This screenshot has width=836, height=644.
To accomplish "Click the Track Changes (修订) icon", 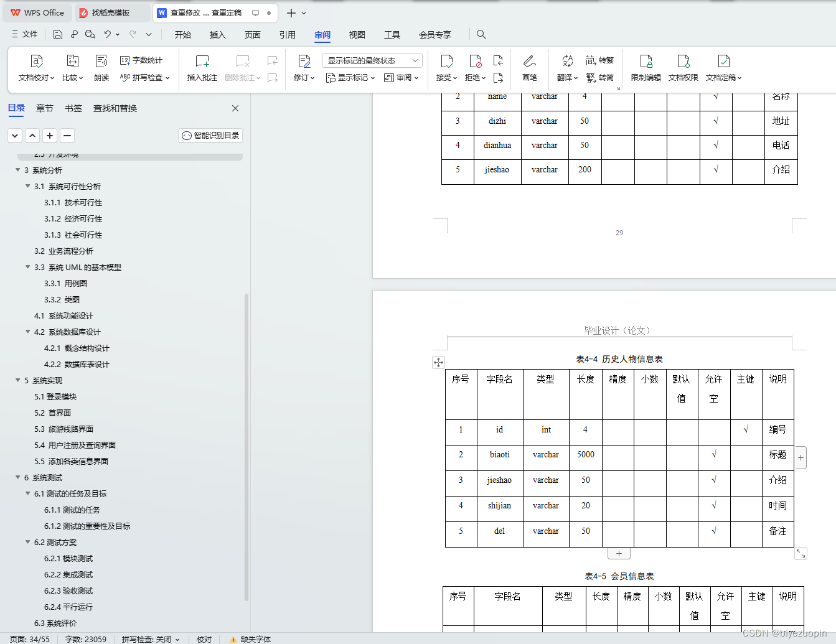I will pos(304,61).
